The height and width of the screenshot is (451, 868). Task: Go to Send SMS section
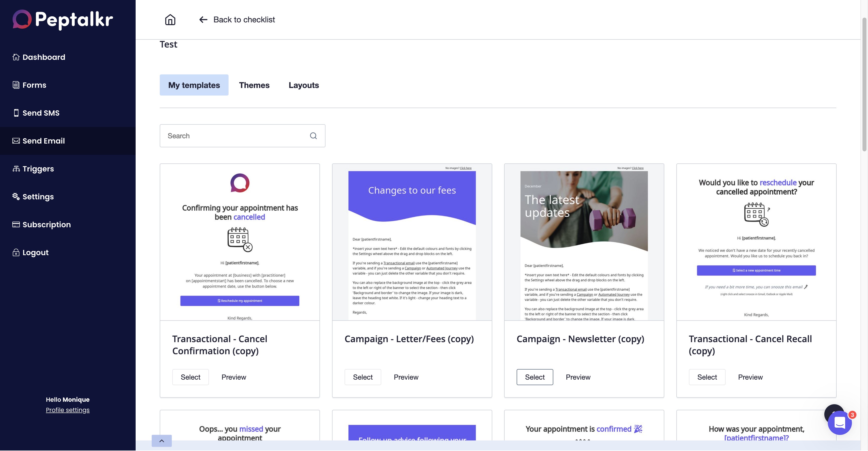click(x=41, y=113)
